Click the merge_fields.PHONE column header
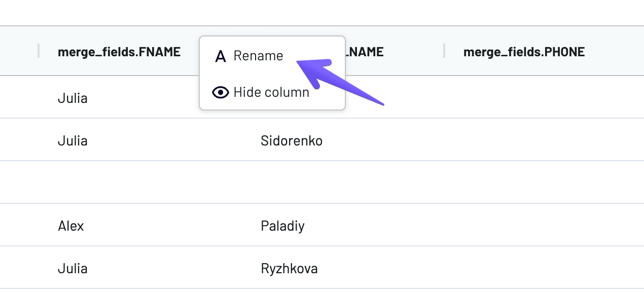Image resolution: width=644 pixels, height=292 pixels. click(524, 52)
